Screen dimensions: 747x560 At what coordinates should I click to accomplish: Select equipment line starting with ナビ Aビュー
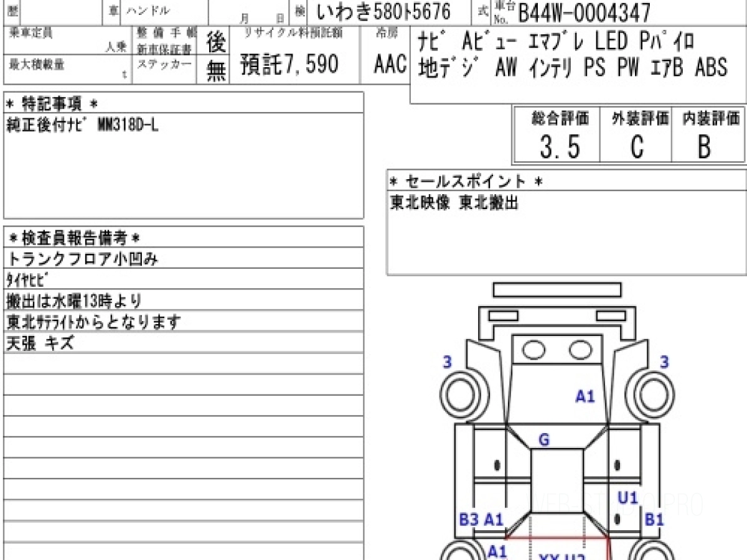556,42
